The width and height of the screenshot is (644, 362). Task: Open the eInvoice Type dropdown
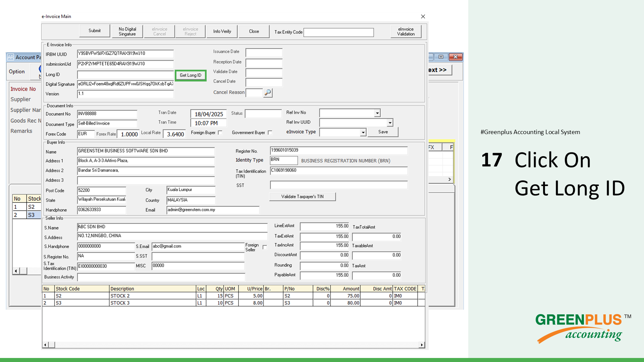363,132
